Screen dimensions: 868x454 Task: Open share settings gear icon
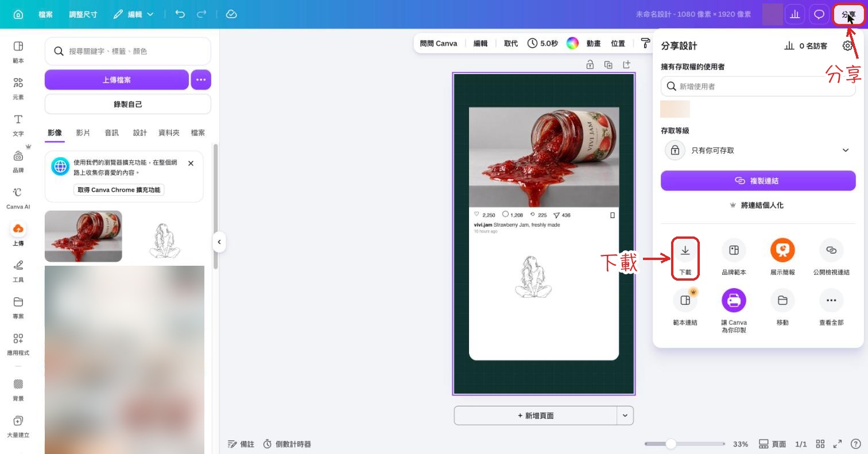[x=847, y=46]
